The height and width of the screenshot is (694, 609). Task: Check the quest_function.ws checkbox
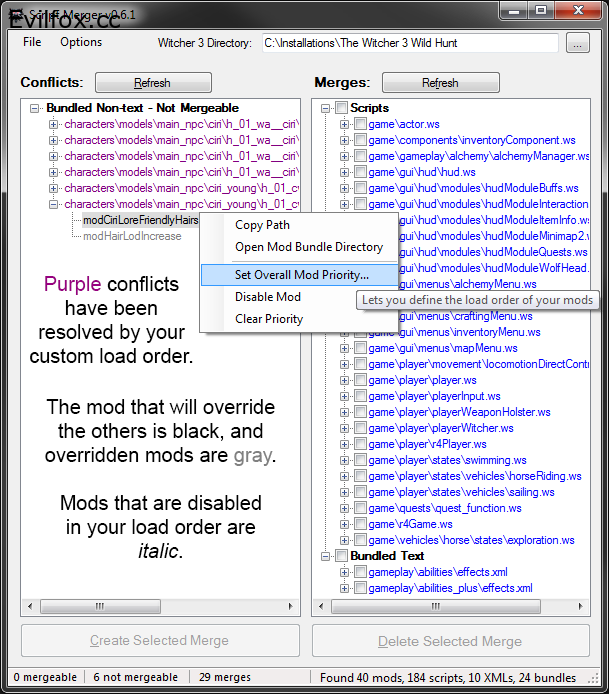click(360, 507)
